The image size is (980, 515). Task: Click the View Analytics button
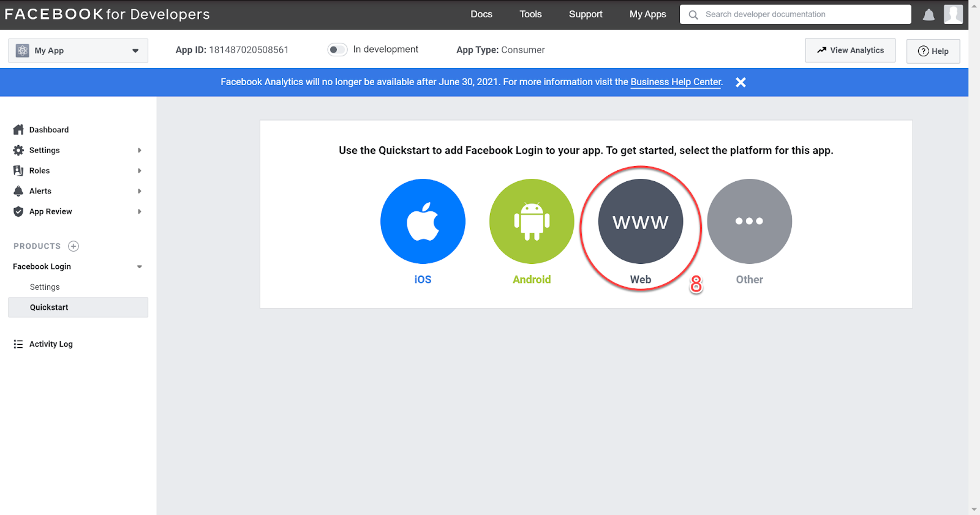click(850, 50)
